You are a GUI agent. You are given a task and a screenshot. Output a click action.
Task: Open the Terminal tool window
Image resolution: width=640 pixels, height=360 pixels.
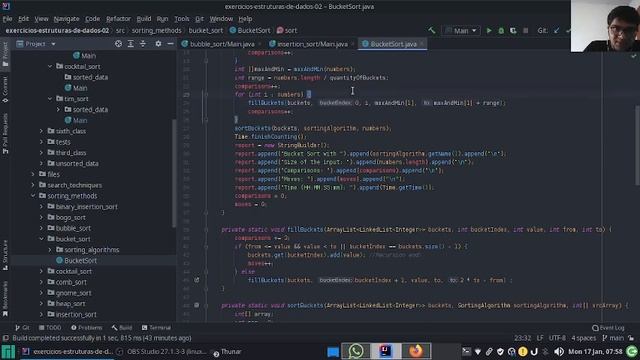point(156,327)
